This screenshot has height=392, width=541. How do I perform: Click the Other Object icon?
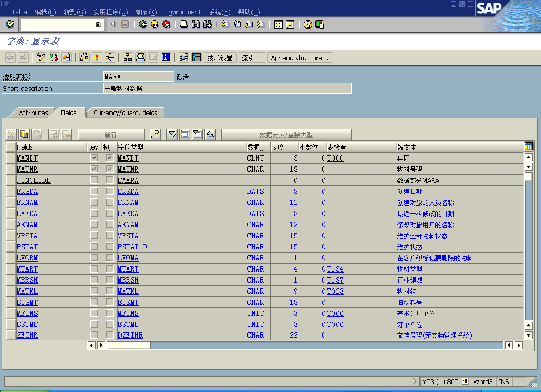tap(67, 57)
